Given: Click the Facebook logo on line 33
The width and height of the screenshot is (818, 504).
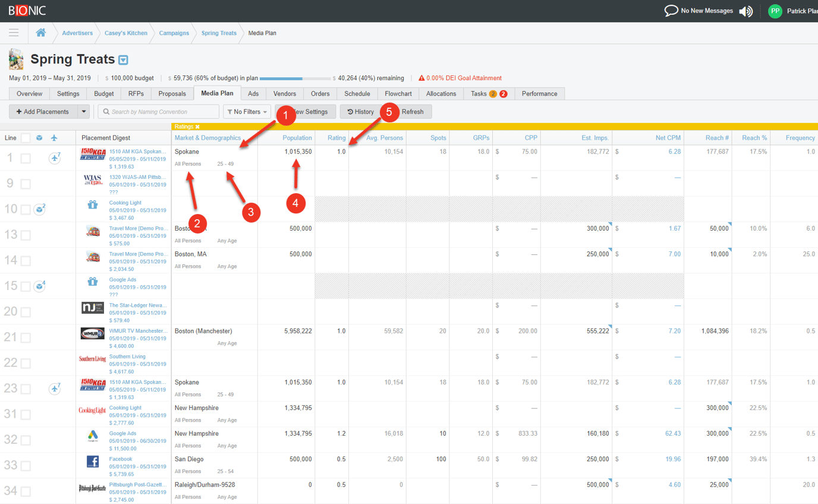Looking at the screenshot, I should (93, 461).
